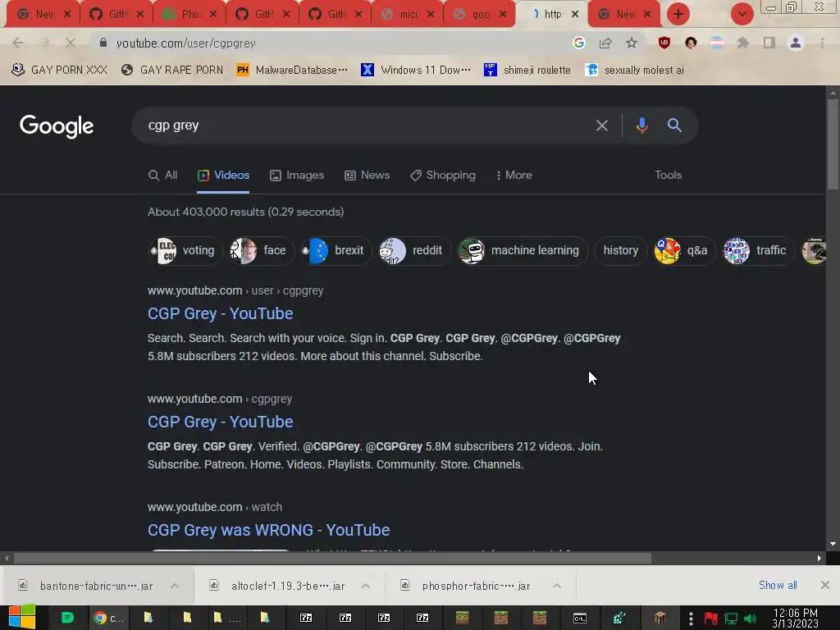Viewport: 840px width, 630px height.
Task: Open the Extensions puzzle piece menu
Action: click(743, 43)
